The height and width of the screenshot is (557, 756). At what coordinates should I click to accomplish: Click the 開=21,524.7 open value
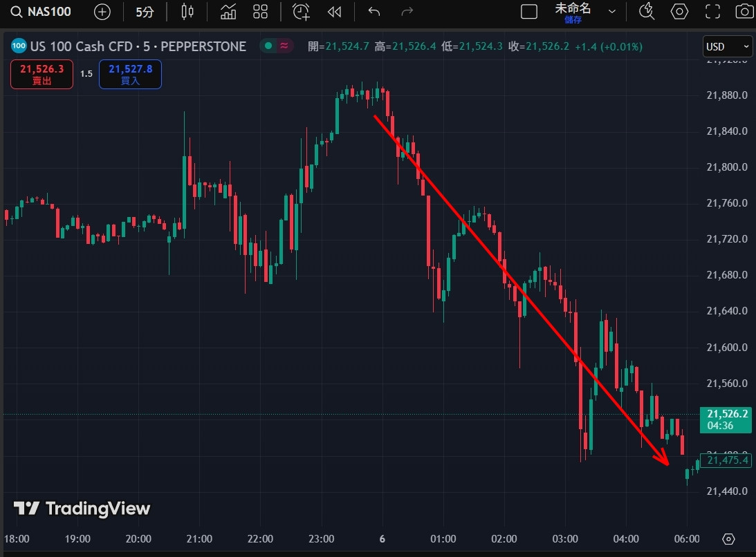pyautogui.click(x=338, y=47)
